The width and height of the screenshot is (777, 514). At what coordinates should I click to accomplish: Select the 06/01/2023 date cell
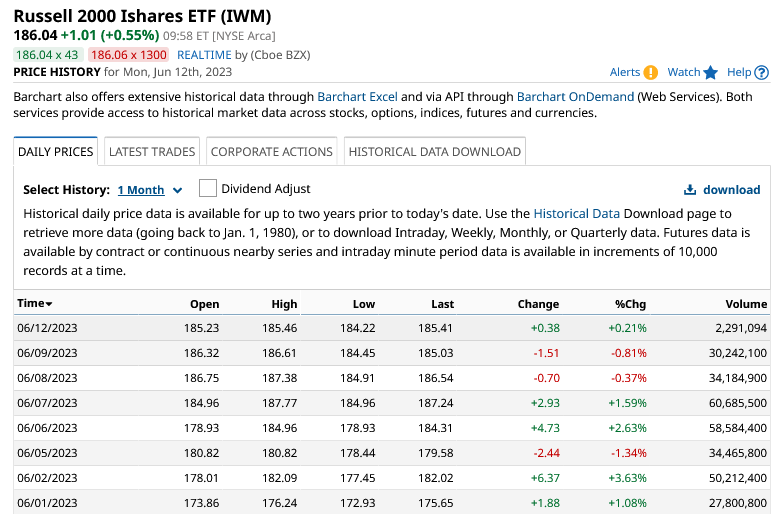(x=47, y=503)
